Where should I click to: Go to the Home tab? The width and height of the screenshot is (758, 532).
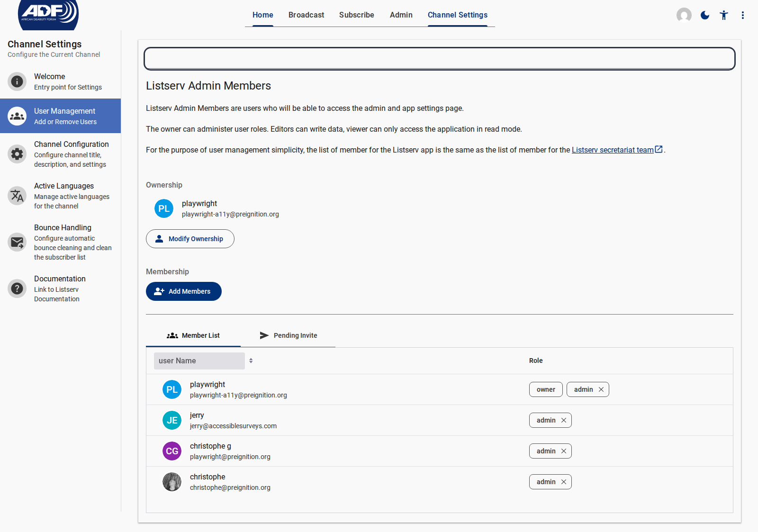[x=263, y=15]
